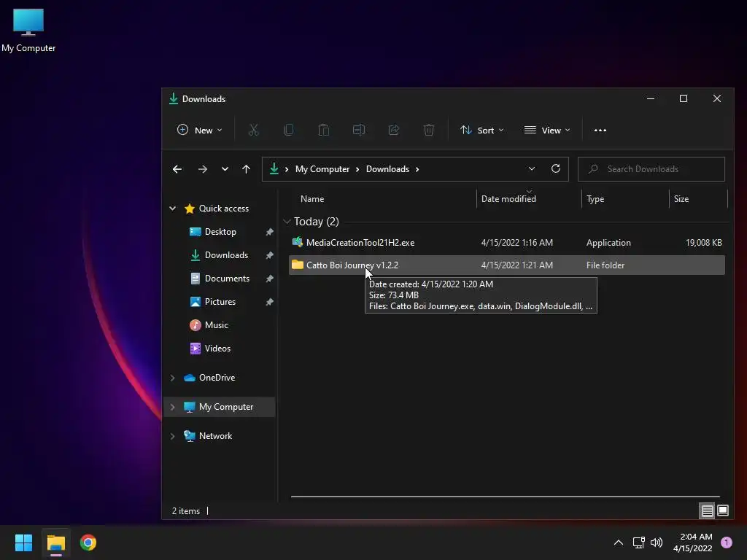Image resolution: width=747 pixels, height=560 pixels.
Task: Open the Sort options dropdown
Action: click(x=481, y=130)
